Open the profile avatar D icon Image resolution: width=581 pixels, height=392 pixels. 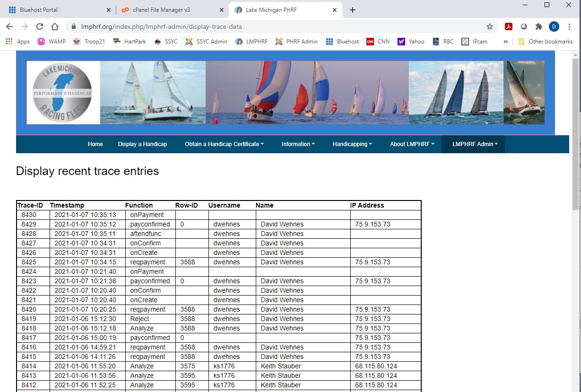(x=554, y=26)
